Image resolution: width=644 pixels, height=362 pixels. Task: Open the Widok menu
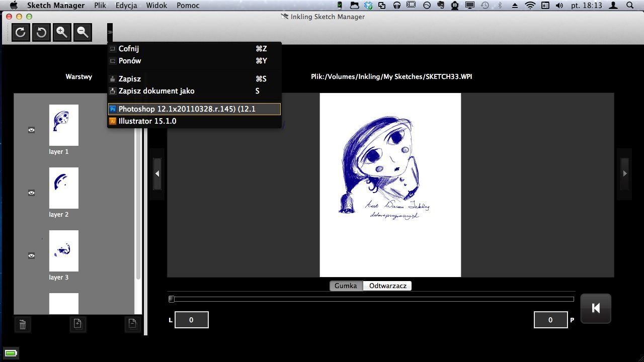156,6
